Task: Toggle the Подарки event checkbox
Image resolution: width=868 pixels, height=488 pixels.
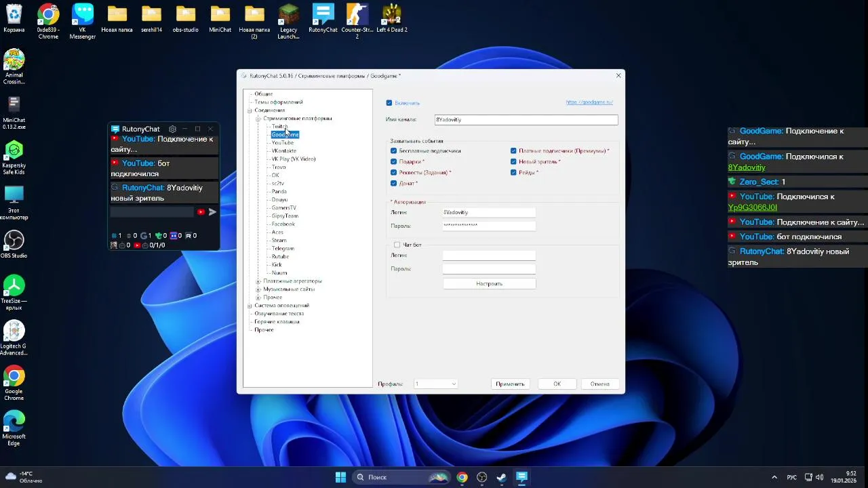Action: coord(394,162)
